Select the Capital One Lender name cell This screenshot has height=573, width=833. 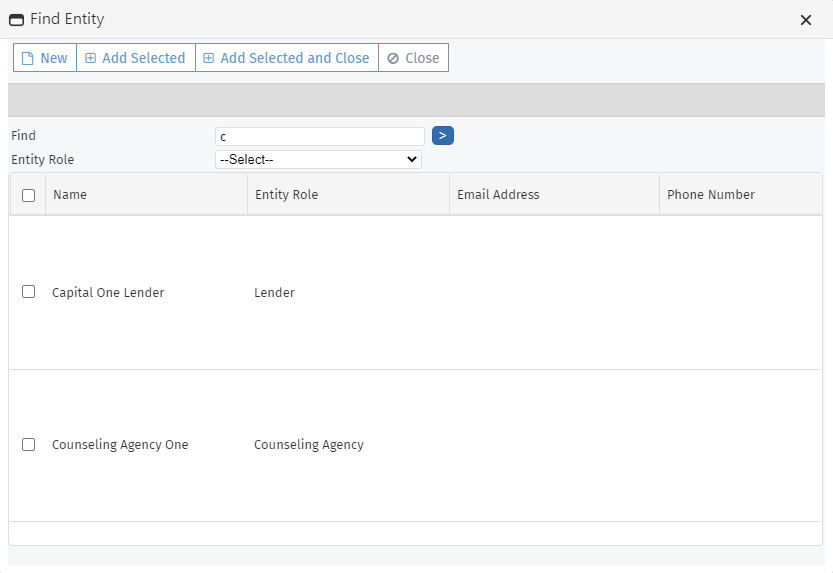108,293
